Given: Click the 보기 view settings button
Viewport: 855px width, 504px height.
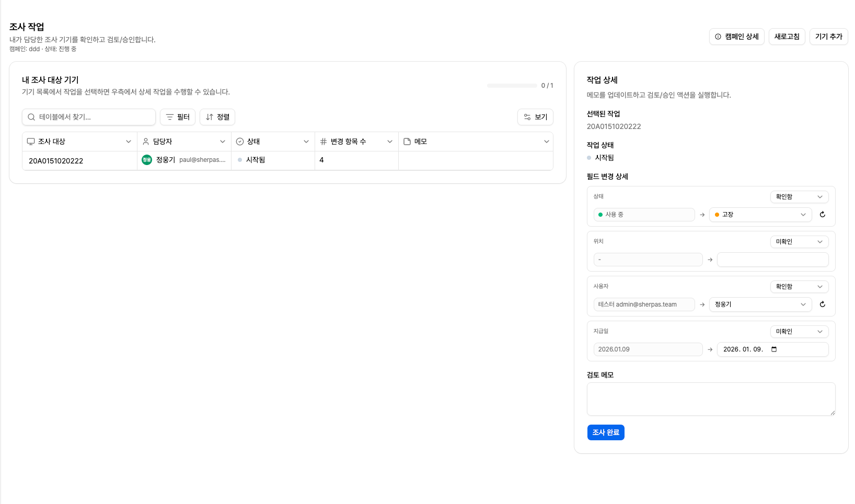Looking at the screenshot, I should tap(535, 117).
